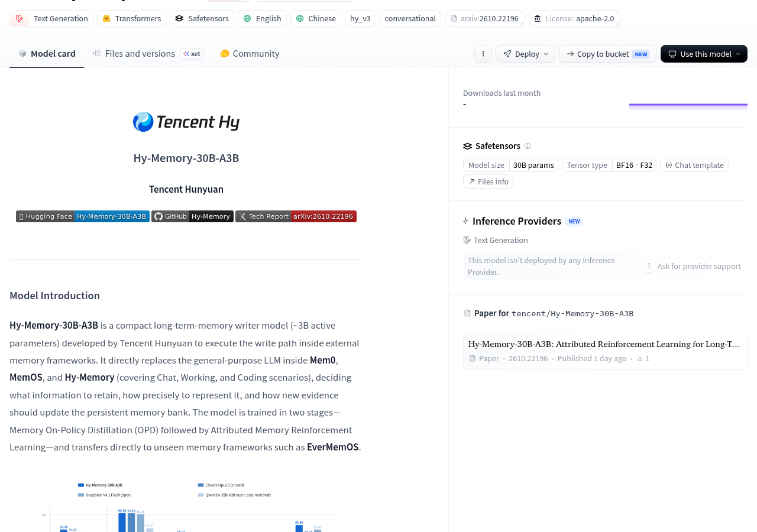Click the Model Introduction heading

[55, 296]
